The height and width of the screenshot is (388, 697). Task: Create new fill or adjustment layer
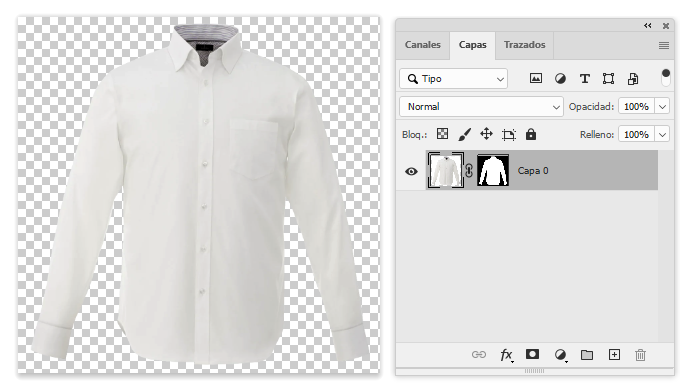click(561, 355)
